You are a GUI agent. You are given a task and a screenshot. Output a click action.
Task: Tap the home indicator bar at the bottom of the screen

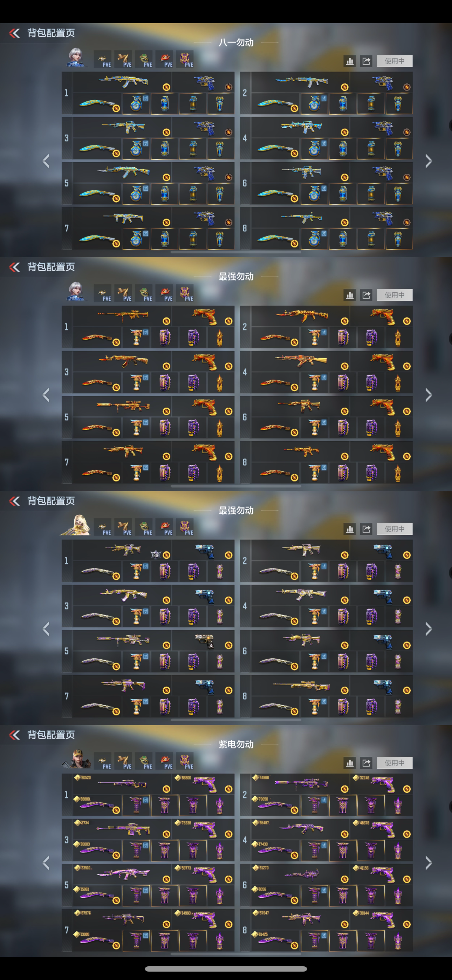click(x=226, y=968)
